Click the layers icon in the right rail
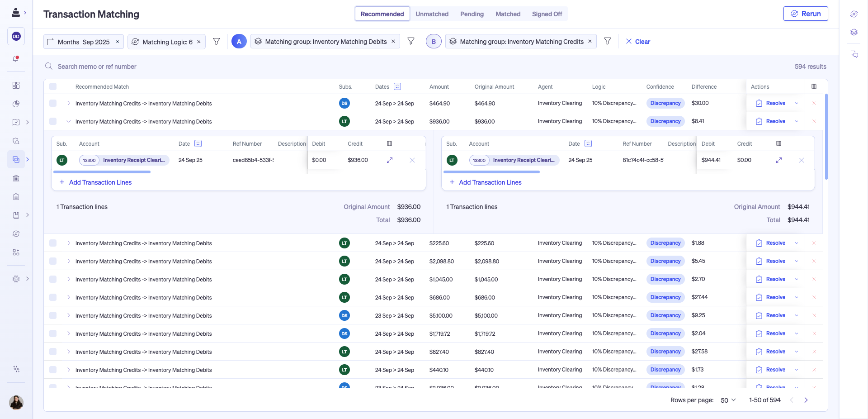 [x=854, y=32]
